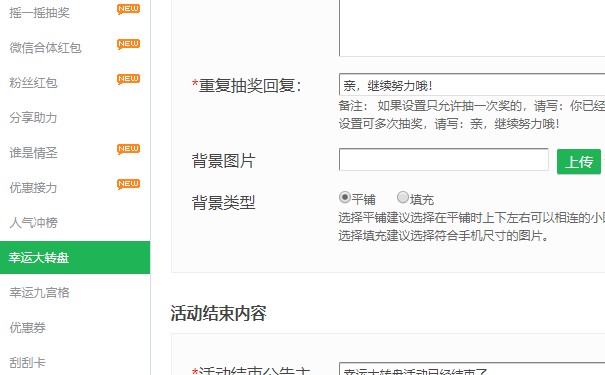This screenshot has height=375, width=605.
Task: Click the 活动结束内容 section heading
Action: click(218, 313)
